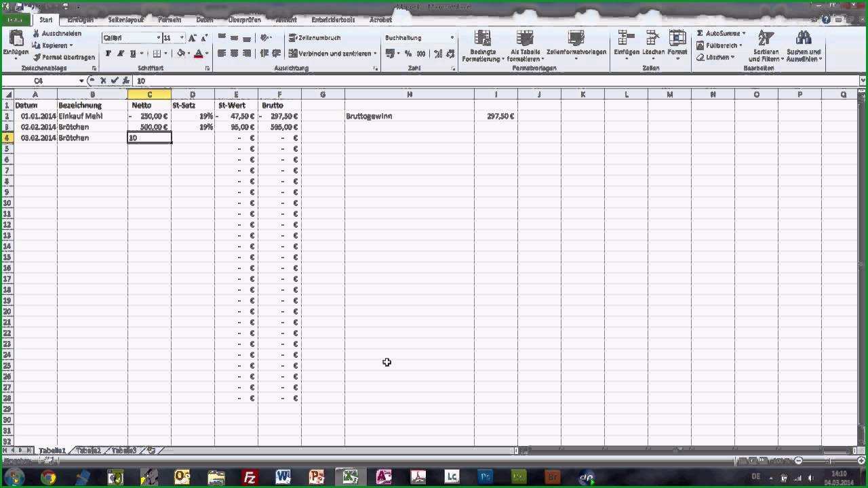The height and width of the screenshot is (488, 868).
Task: Switch to the Acrobat tab
Action: pyautogui.click(x=380, y=20)
